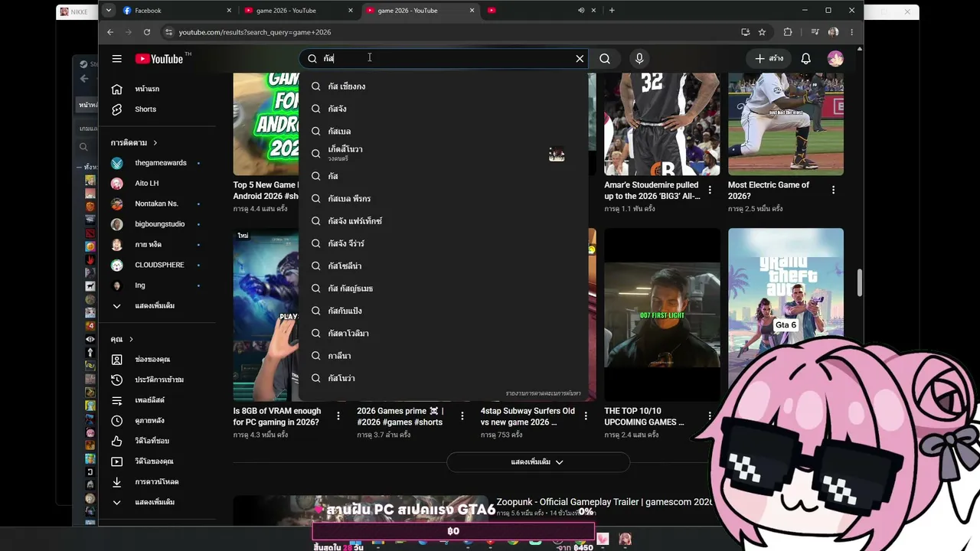Go back using the browser back arrow

(110, 32)
